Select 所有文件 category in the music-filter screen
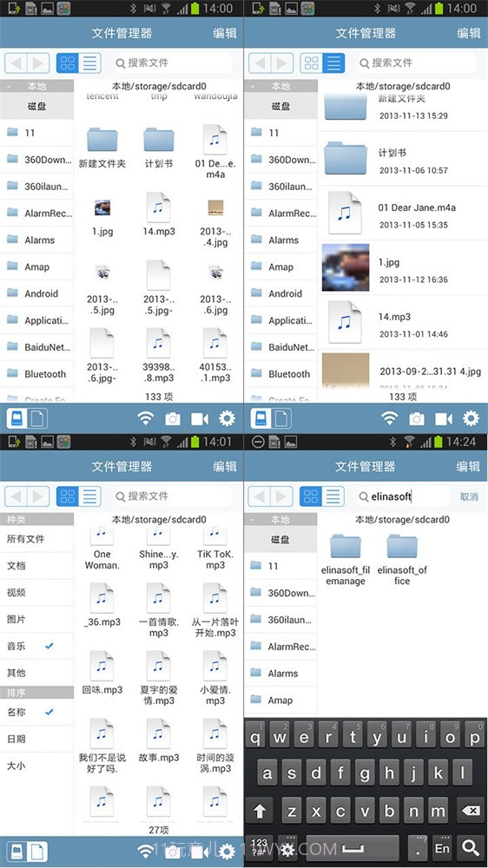The height and width of the screenshot is (868, 488). click(36, 539)
